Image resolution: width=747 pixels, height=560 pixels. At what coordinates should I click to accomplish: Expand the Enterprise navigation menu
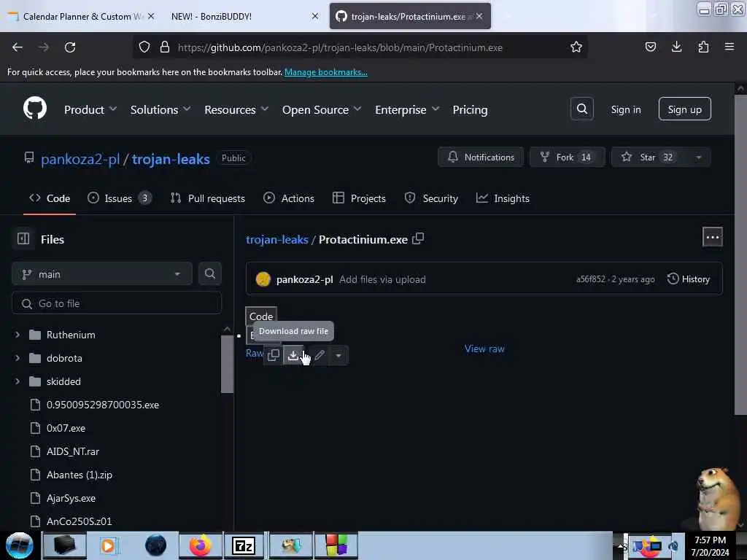(407, 109)
